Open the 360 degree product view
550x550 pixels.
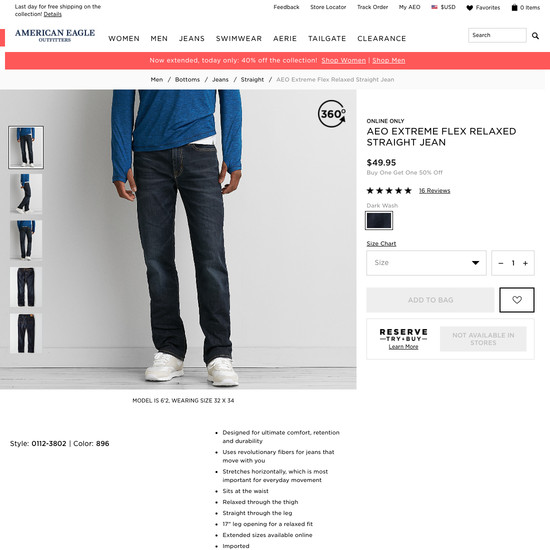point(332,114)
